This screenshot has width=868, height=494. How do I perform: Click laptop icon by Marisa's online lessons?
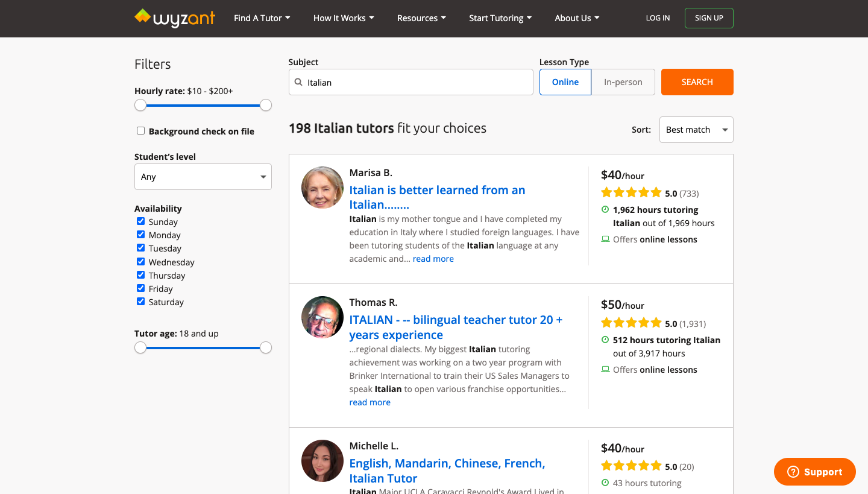click(605, 239)
